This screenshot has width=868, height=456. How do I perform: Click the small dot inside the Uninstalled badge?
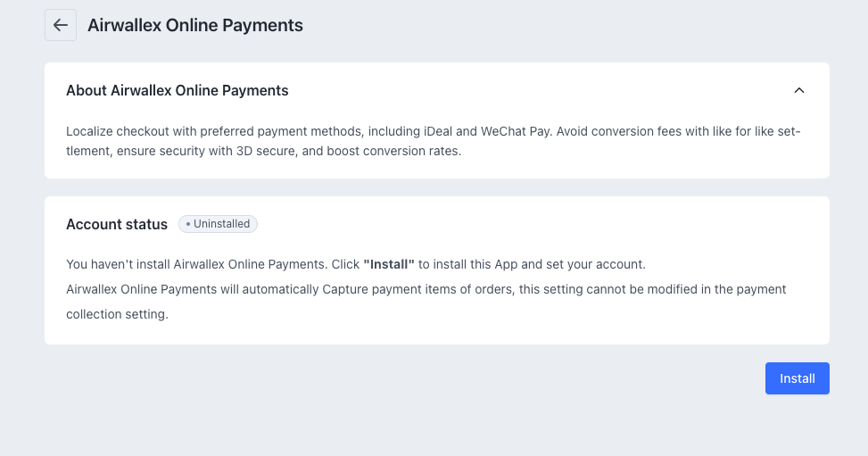188,224
